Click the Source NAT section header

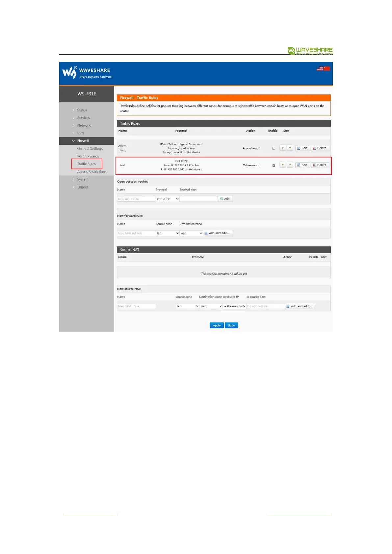point(224,250)
